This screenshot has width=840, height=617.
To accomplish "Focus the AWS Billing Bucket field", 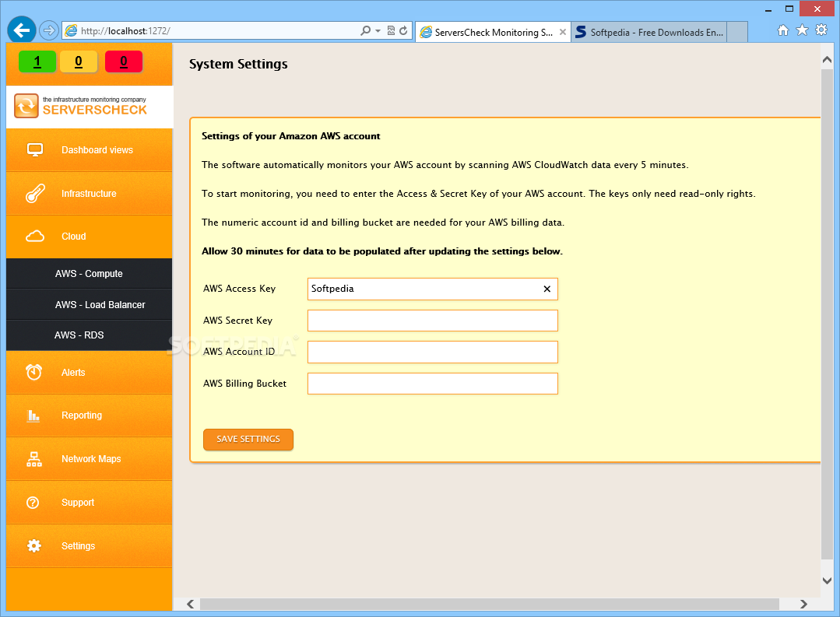I will [432, 384].
